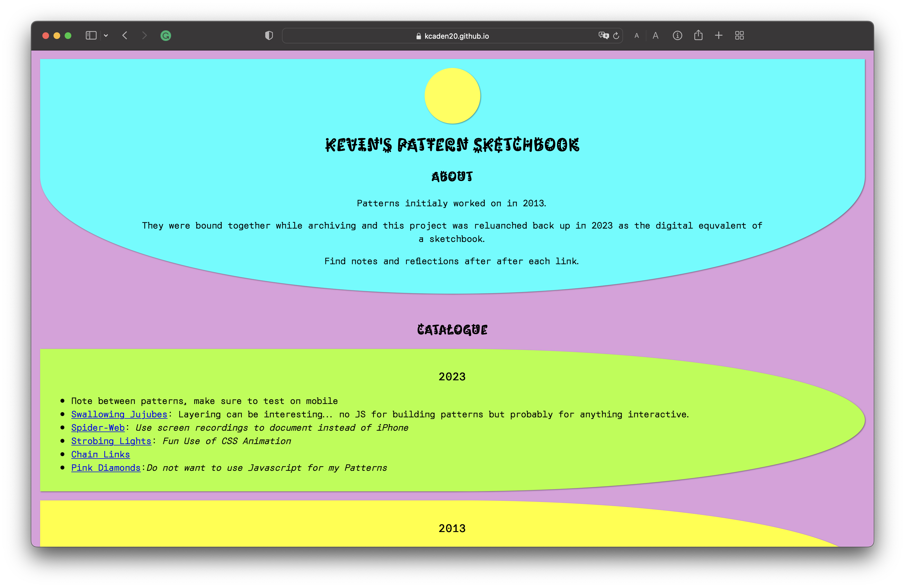Go forward to the next page
The height and width of the screenshot is (588, 905).
pos(144,36)
